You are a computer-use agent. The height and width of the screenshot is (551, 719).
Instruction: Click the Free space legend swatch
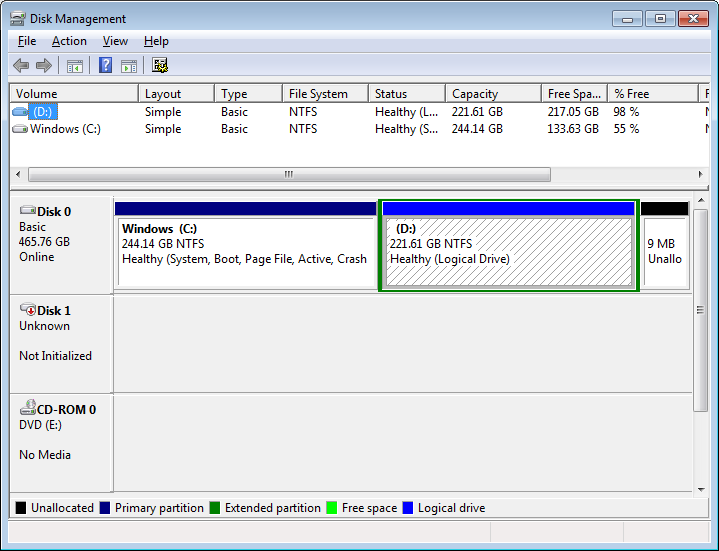click(x=332, y=508)
